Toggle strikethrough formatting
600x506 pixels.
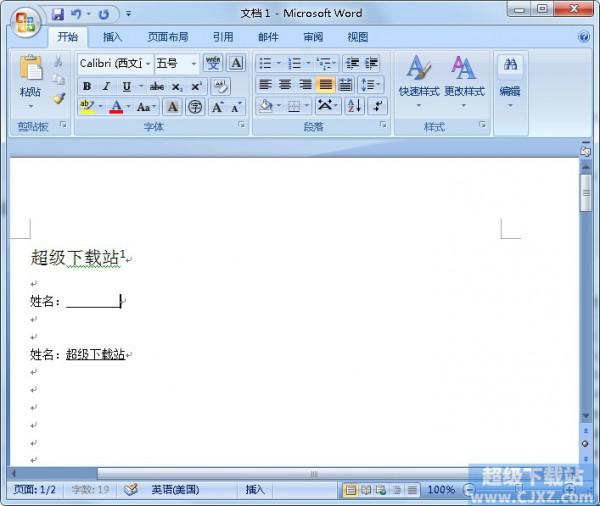pyautogui.click(x=157, y=87)
